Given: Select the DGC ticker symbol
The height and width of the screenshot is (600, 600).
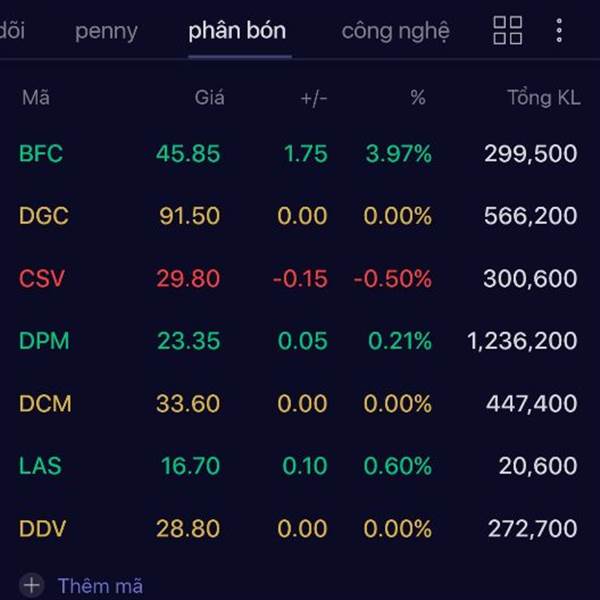Looking at the screenshot, I should (43, 216).
